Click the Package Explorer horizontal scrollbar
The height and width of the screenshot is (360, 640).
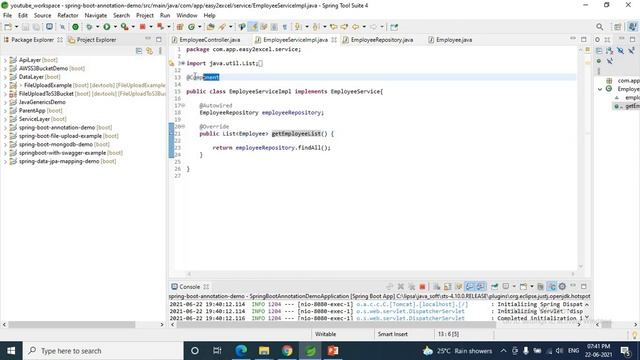tap(72, 325)
